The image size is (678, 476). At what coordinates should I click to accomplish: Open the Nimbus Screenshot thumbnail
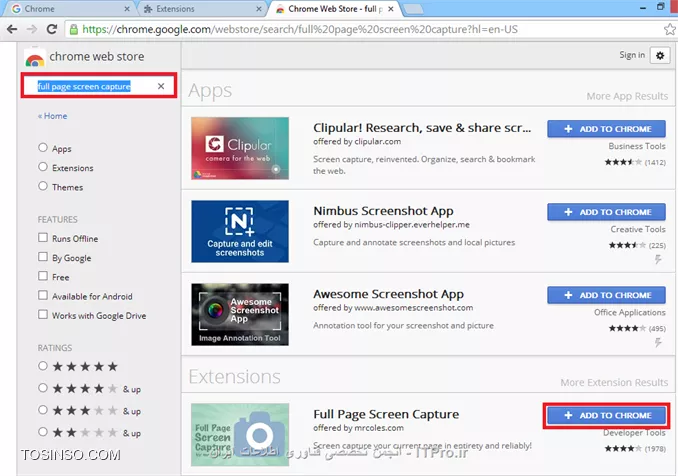pos(240,231)
